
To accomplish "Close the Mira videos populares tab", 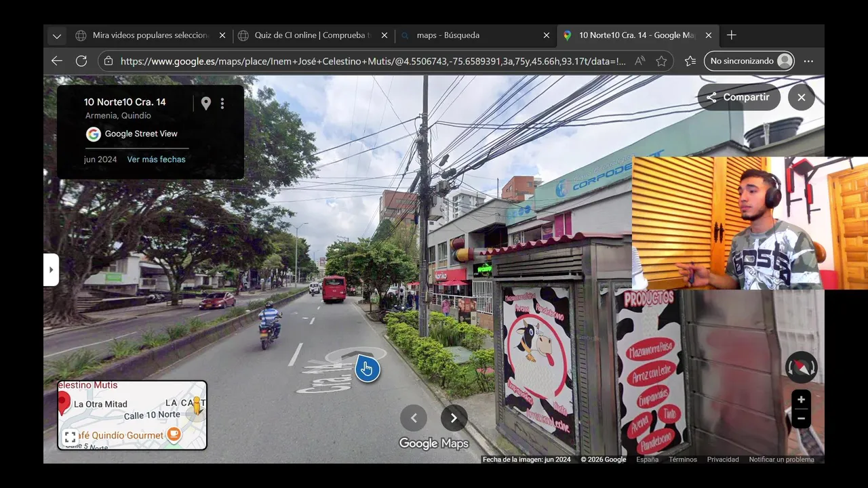I will [222, 35].
